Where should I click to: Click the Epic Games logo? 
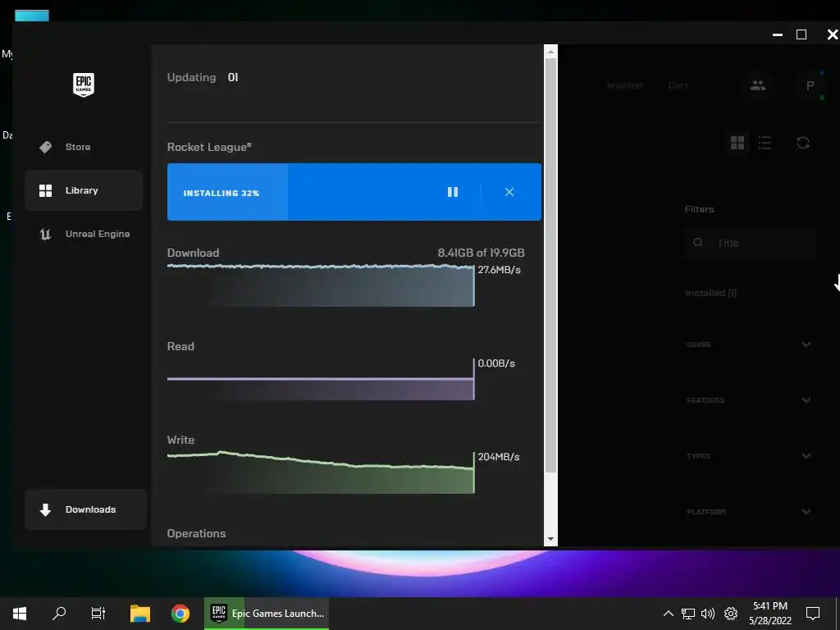(84, 84)
